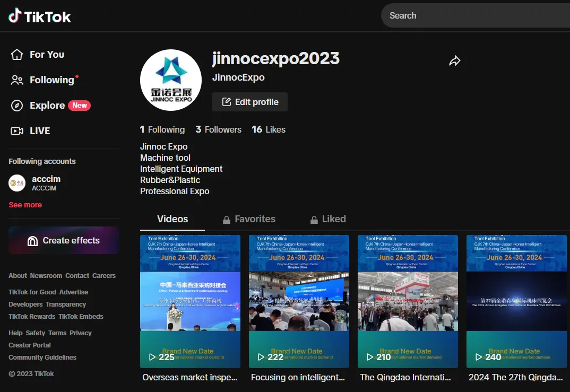Open Community Guidelines link
Viewport: 570px width, 392px height.
pyautogui.click(x=42, y=358)
